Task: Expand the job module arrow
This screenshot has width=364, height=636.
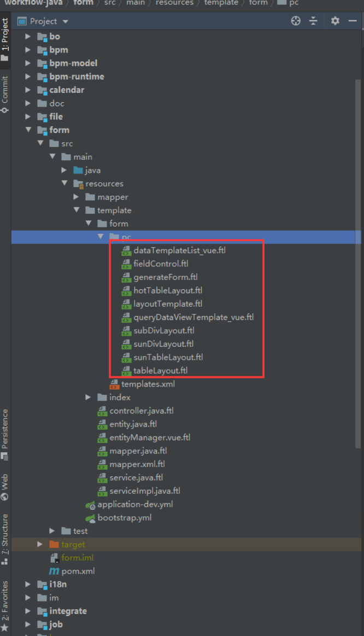Action: [x=28, y=625]
